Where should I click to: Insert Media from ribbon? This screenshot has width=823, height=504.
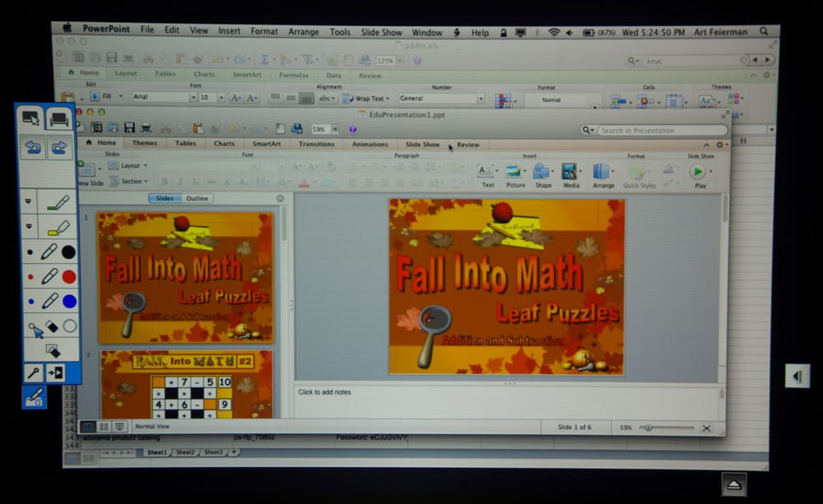pos(571,176)
